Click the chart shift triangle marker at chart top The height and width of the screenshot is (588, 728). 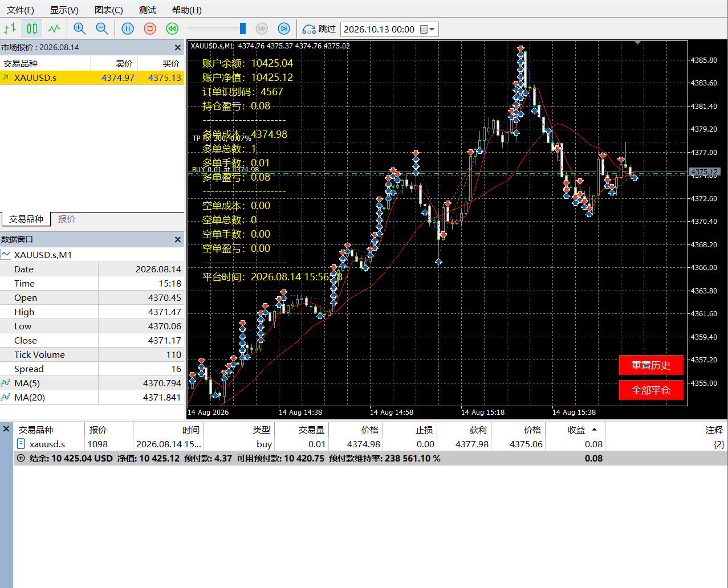pos(637,43)
